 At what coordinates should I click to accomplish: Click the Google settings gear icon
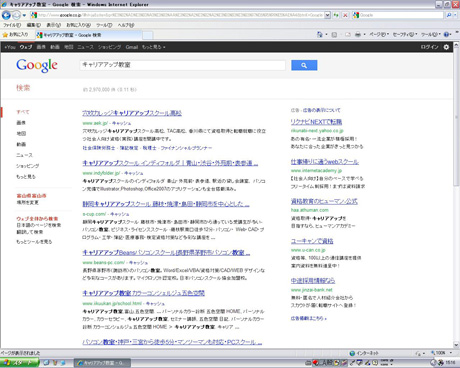[446, 47]
